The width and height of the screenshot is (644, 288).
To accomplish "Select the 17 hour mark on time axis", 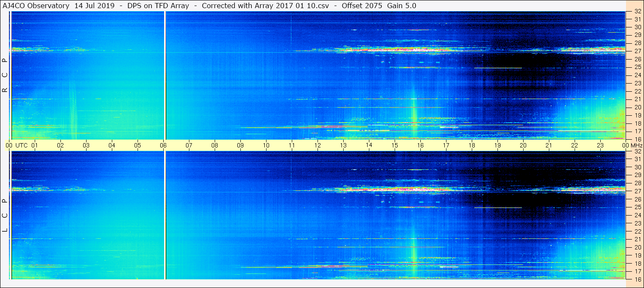I will (x=446, y=145).
